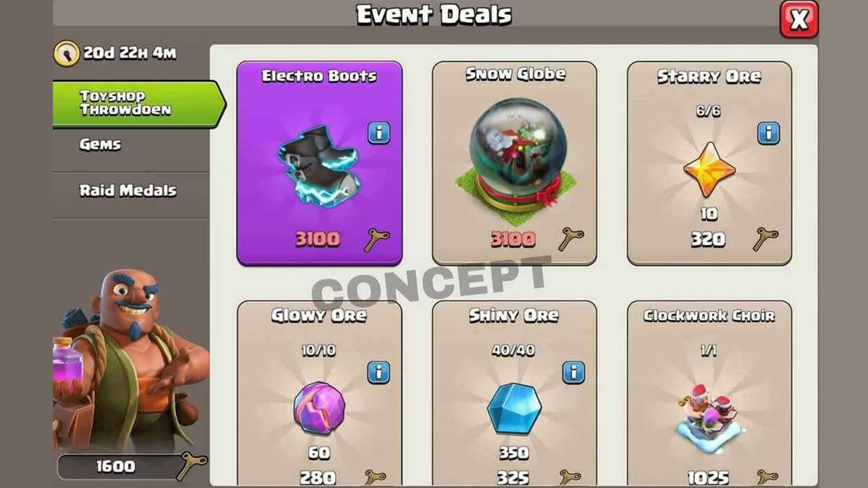Open info for Starry Ore
868x488 pixels.
coord(769,133)
